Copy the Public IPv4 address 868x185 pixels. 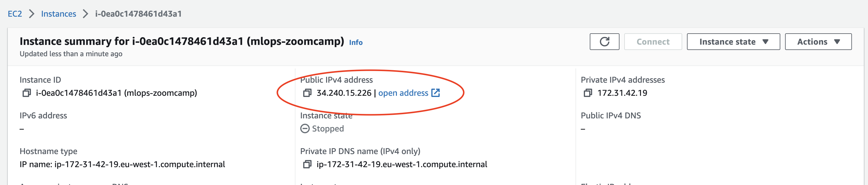pos(307,93)
